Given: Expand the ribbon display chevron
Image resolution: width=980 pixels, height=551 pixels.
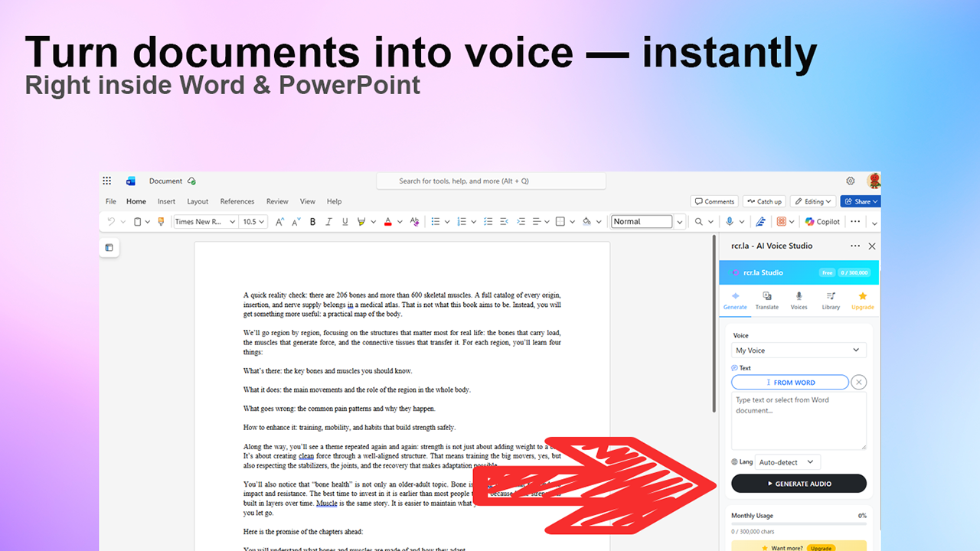Looking at the screenshot, I should [x=874, y=223].
